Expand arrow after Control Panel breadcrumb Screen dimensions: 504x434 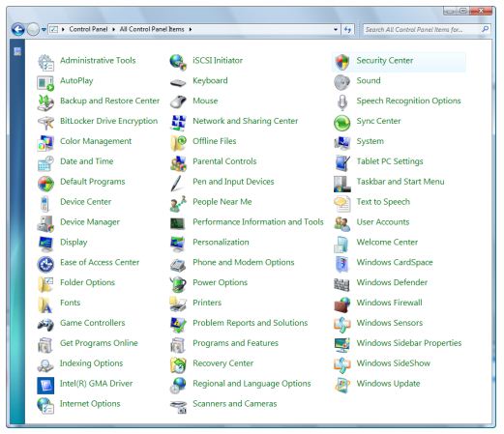(113, 29)
